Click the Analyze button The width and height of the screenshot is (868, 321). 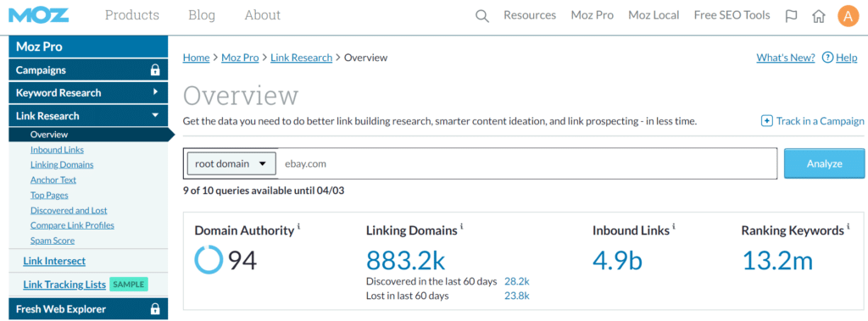point(824,163)
